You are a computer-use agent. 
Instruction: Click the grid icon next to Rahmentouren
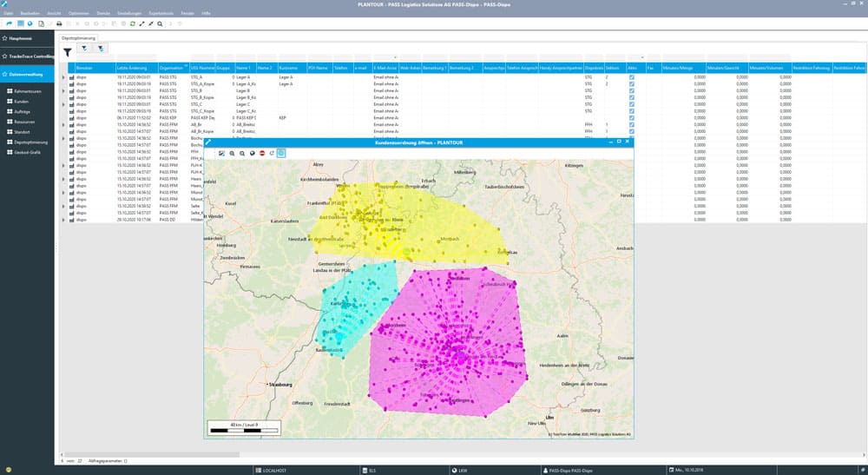[x=10, y=91]
